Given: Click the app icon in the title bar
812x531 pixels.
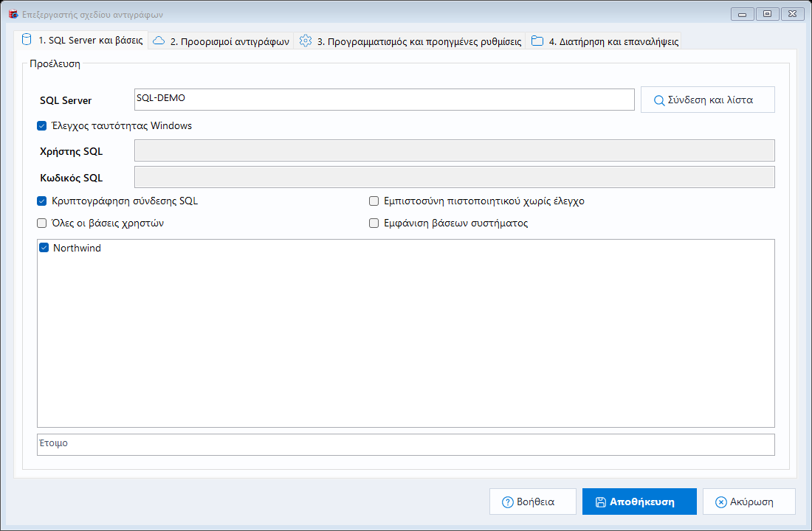Looking at the screenshot, I should (x=13, y=14).
